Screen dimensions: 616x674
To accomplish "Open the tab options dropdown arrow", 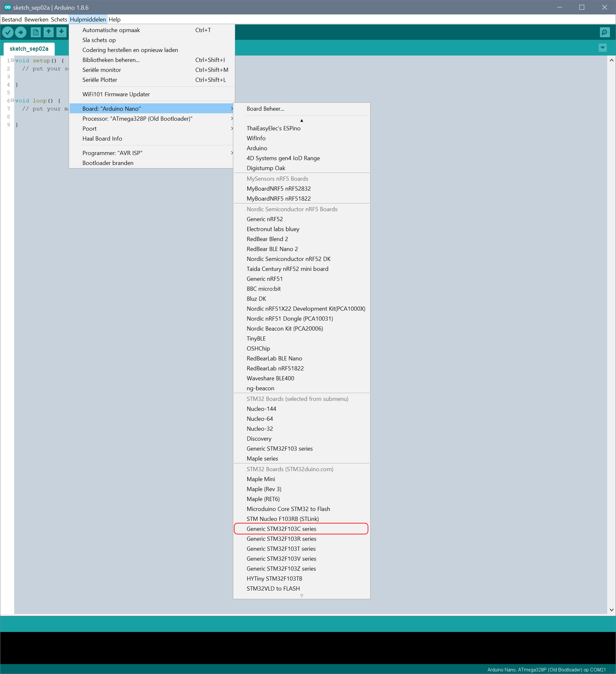I will click(602, 48).
